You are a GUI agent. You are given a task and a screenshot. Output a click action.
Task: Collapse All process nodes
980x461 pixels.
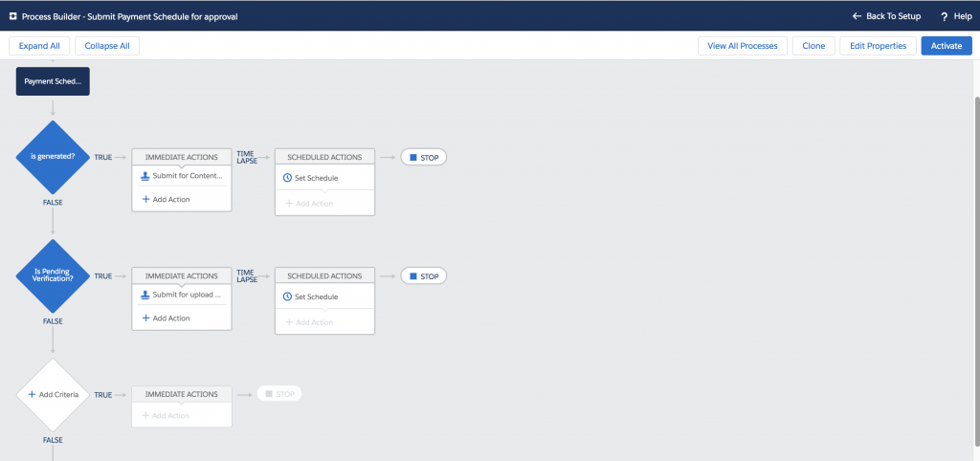[x=107, y=46]
